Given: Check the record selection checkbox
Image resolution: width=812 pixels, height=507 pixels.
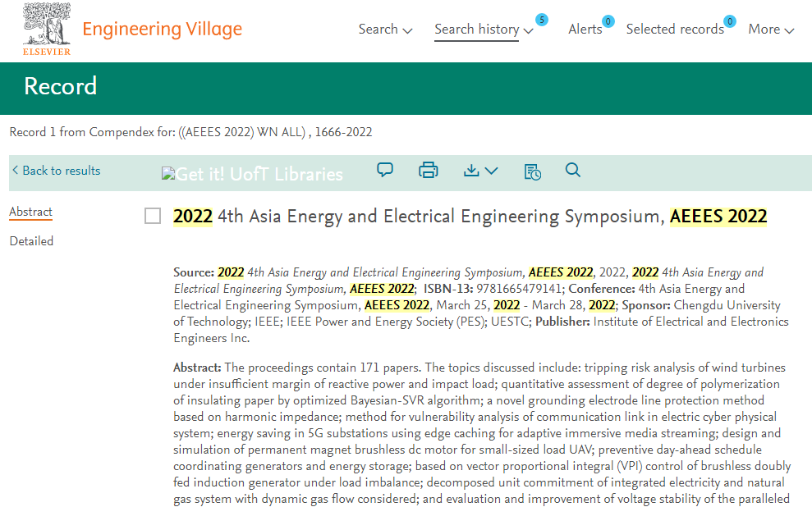Looking at the screenshot, I should click(x=153, y=216).
